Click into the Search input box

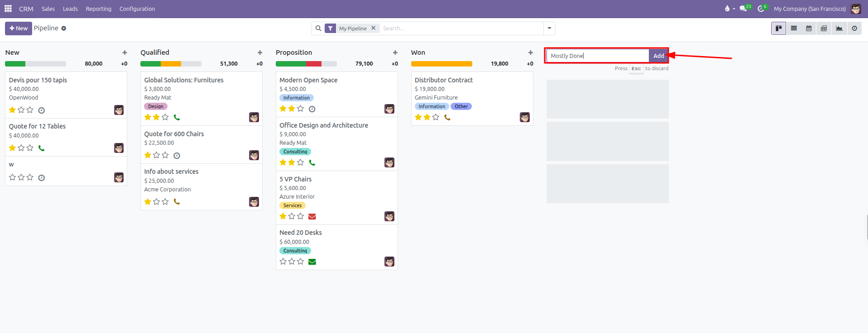[461, 28]
